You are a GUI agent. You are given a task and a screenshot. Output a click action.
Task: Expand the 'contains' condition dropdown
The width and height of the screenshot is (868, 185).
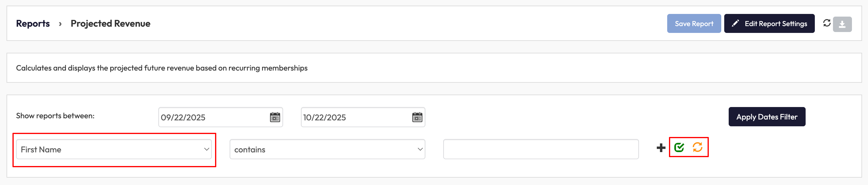pos(327,149)
